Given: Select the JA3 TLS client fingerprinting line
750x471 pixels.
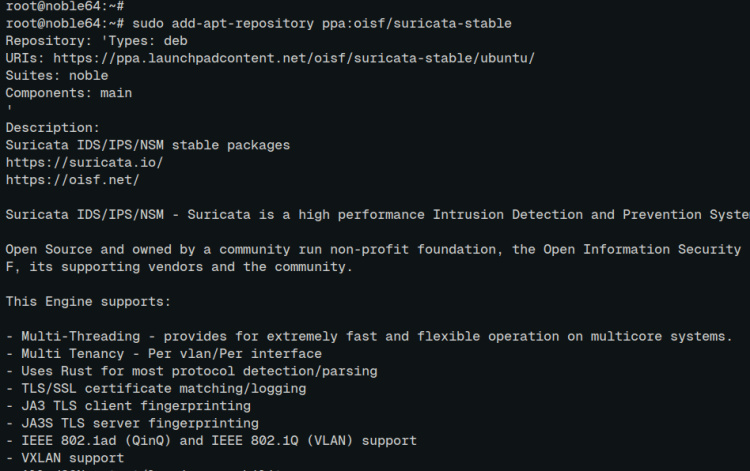Looking at the screenshot, I should click(135, 406).
